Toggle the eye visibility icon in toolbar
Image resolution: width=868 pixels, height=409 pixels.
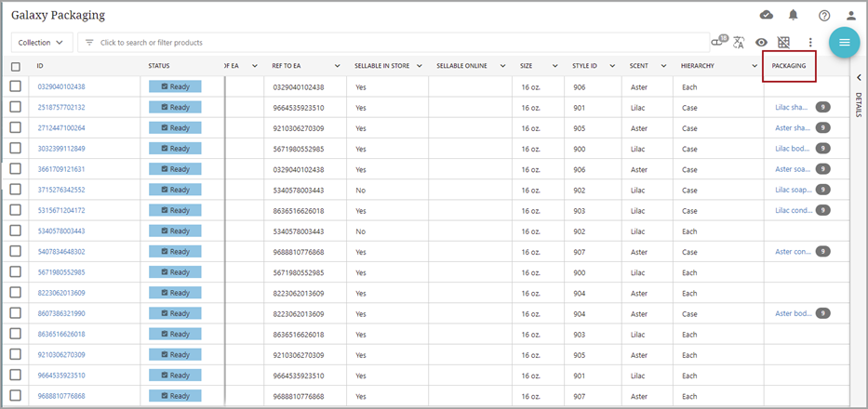click(761, 43)
